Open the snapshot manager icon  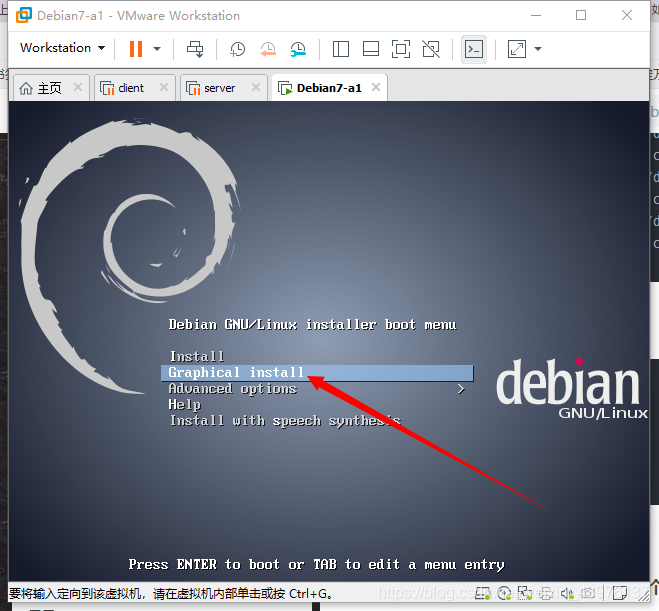click(x=298, y=49)
